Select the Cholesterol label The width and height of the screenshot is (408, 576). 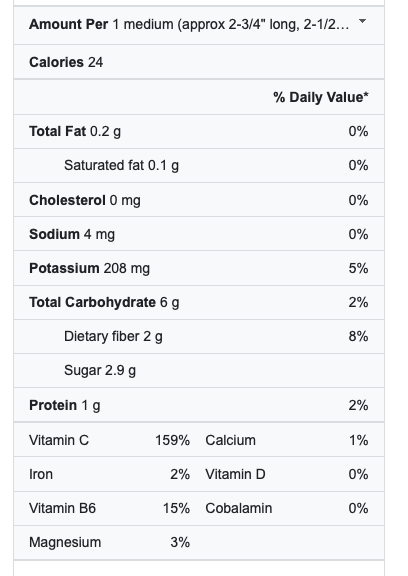(67, 200)
